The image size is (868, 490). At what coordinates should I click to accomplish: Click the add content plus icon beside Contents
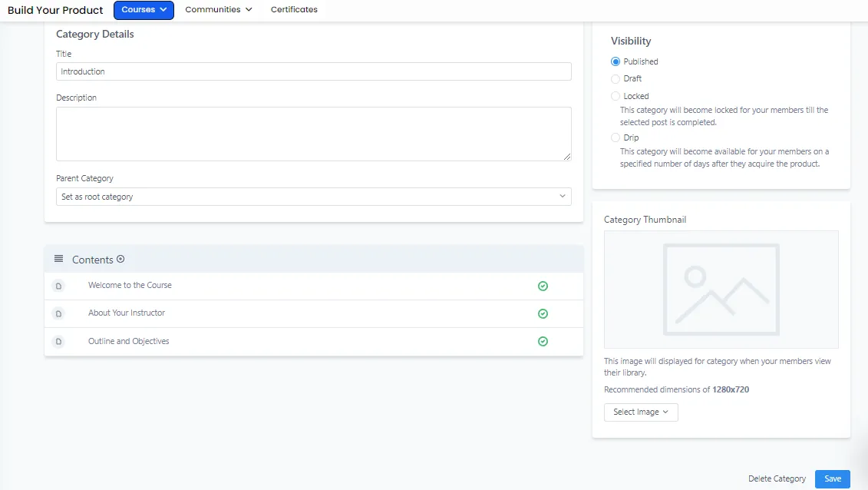(120, 259)
